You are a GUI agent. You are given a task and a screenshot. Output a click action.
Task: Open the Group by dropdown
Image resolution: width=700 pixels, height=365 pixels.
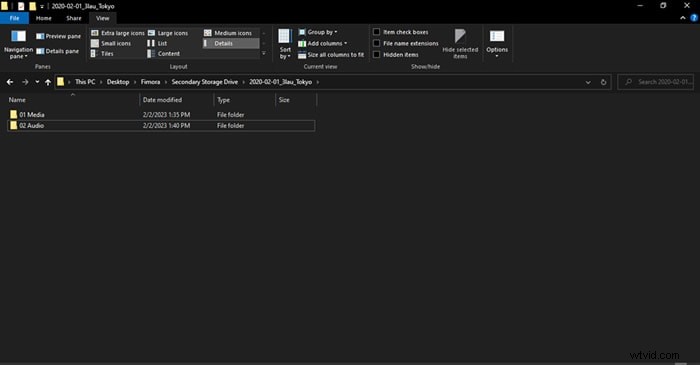click(317, 32)
